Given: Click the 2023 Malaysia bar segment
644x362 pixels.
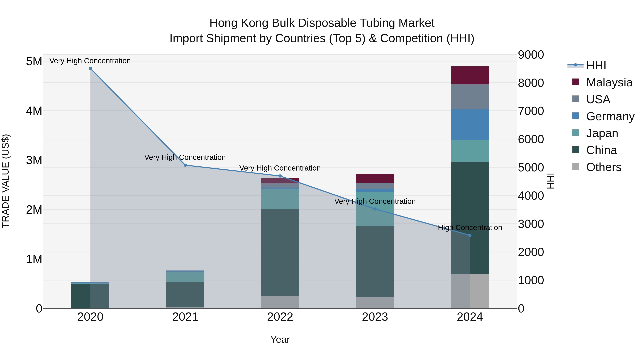Looking at the screenshot, I should click(375, 178).
